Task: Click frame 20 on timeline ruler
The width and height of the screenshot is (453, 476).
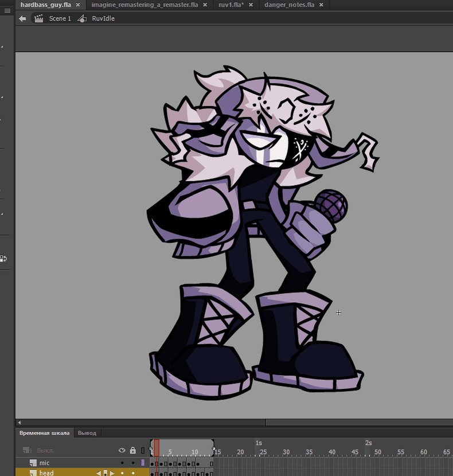Action: pos(240,452)
